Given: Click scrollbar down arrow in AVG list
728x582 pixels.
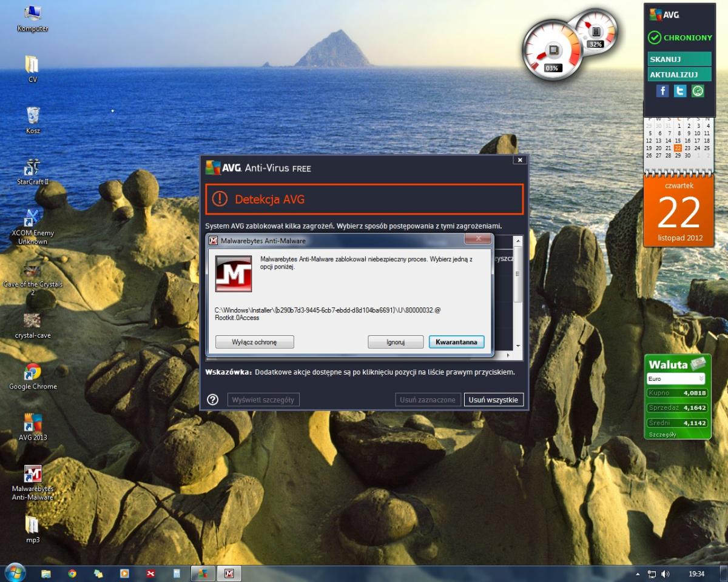Looking at the screenshot, I should [517, 346].
